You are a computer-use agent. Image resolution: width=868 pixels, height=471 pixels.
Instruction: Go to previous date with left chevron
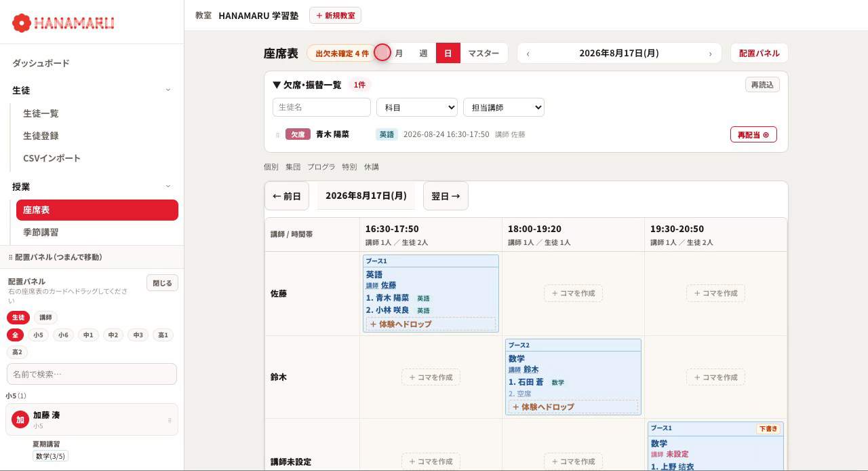pyautogui.click(x=528, y=54)
